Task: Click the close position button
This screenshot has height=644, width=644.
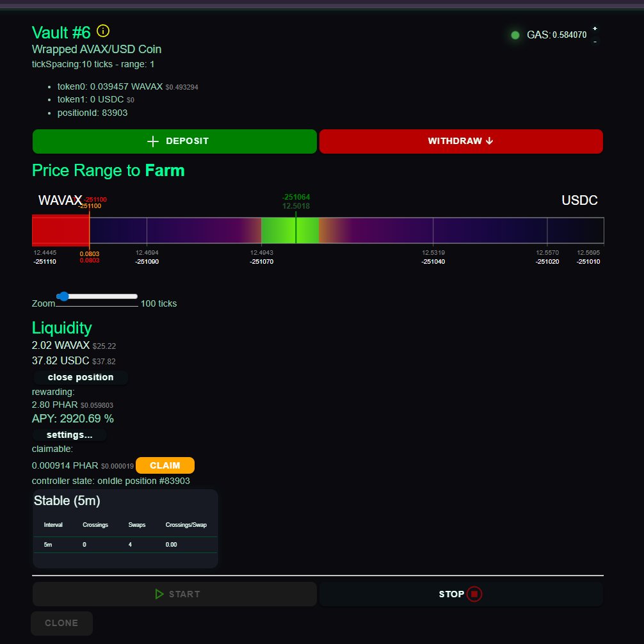Action: (81, 378)
